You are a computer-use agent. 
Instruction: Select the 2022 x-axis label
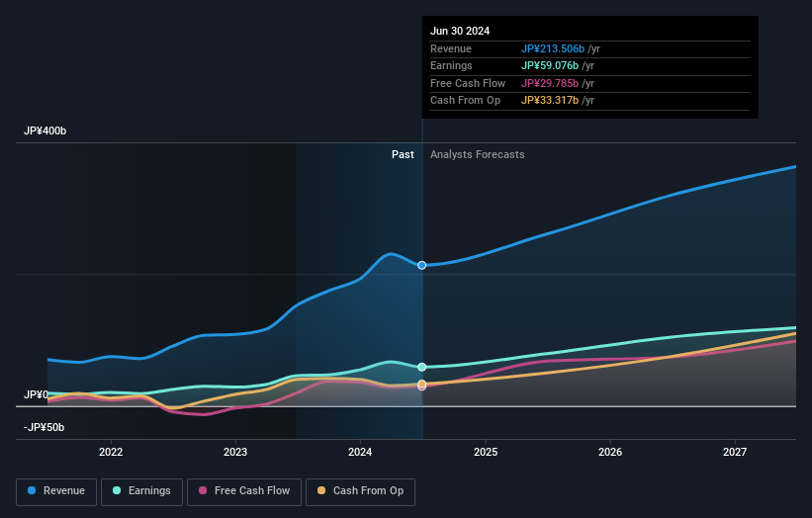click(111, 452)
